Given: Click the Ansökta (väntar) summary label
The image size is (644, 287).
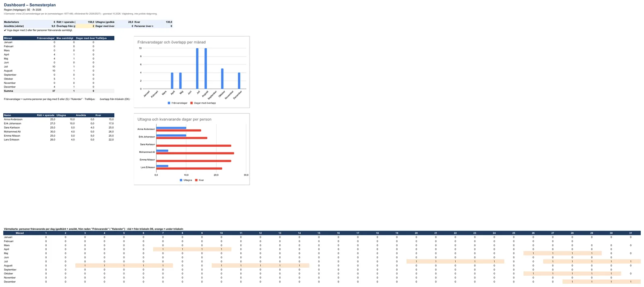Looking at the screenshot, I should tap(14, 26).
